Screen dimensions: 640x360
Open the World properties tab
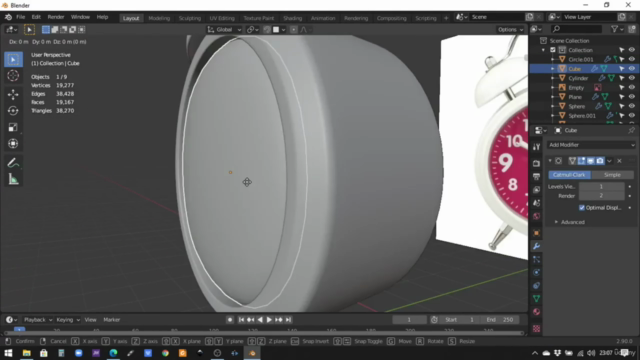click(x=536, y=216)
